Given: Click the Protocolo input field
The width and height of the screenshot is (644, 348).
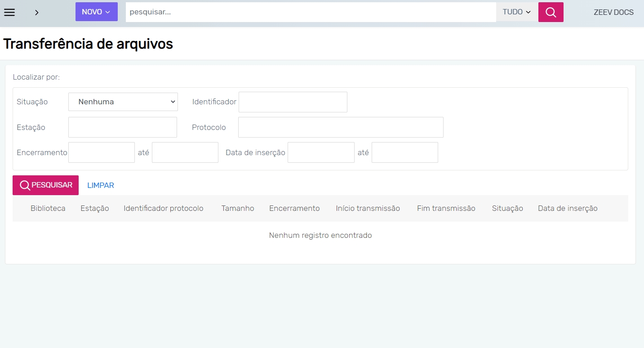Looking at the screenshot, I should 341,127.
